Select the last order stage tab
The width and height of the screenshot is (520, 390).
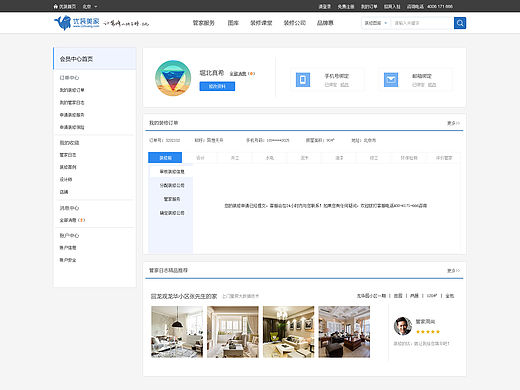pyautogui.click(x=444, y=158)
